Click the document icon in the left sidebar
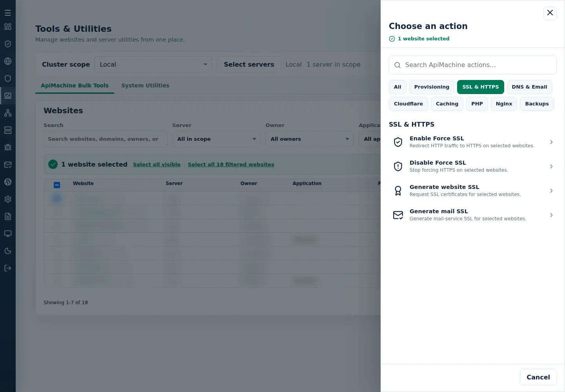The height and width of the screenshot is (392, 565). click(8, 216)
